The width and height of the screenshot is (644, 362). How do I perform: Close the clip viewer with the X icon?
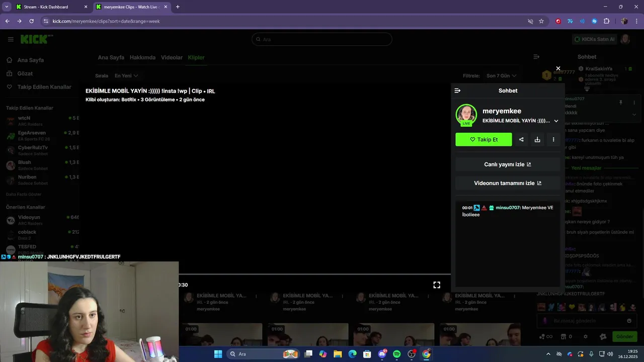[x=558, y=68]
